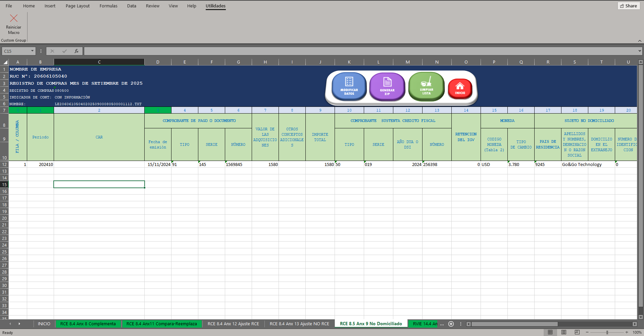Viewport: 644px width, 336px height.
Task: Click the red Inicio home button
Action: pos(460,89)
